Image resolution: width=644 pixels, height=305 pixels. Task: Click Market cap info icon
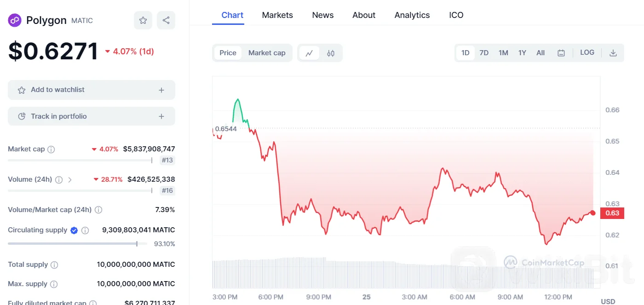[52, 150]
